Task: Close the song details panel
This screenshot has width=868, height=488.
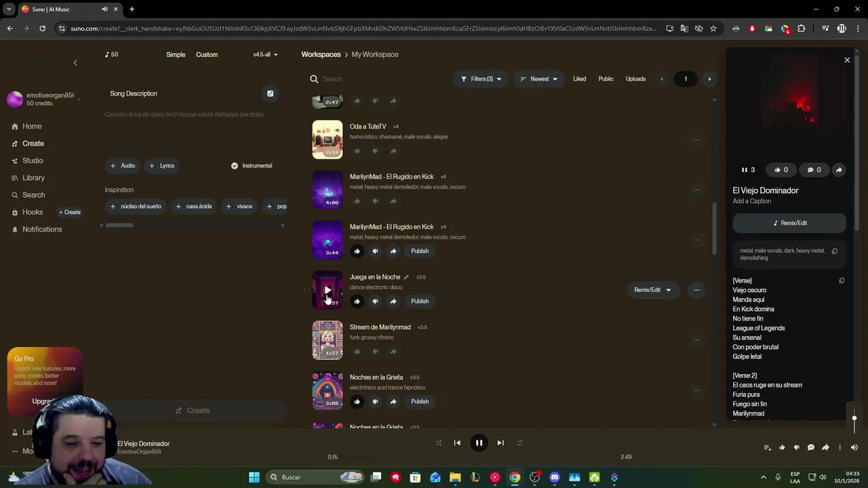Action: (x=847, y=60)
